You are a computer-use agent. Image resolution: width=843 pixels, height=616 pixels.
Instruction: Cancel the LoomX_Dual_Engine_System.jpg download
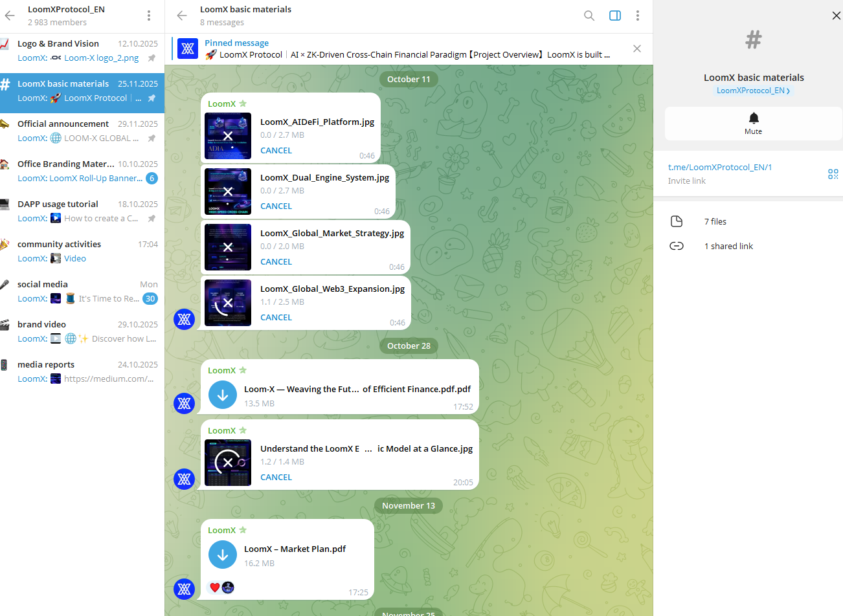pos(276,206)
